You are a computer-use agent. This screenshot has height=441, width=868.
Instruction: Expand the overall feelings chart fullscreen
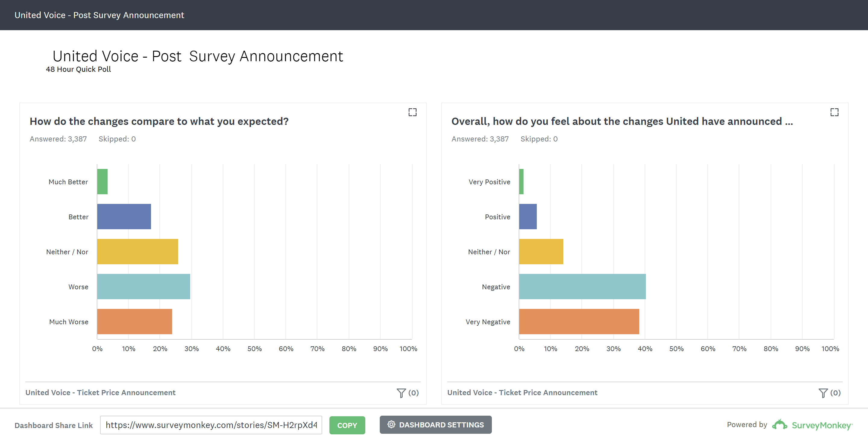point(834,112)
